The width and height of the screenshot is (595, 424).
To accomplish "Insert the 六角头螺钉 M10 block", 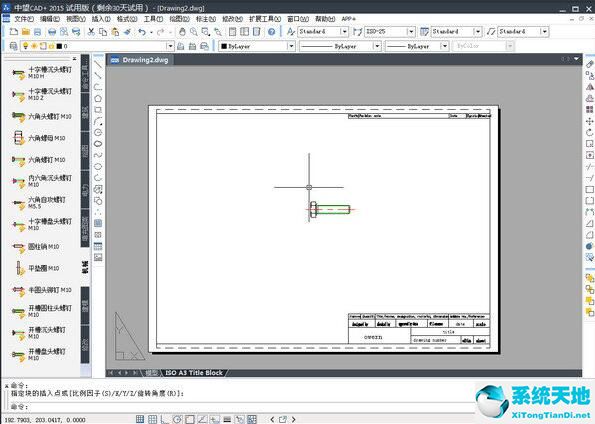I will (42, 116).
